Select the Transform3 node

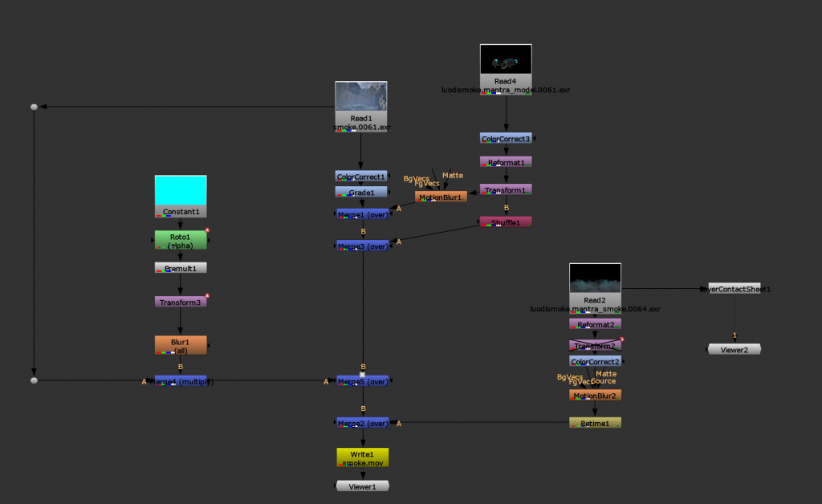pyautogui.click(x=181, y=303)
